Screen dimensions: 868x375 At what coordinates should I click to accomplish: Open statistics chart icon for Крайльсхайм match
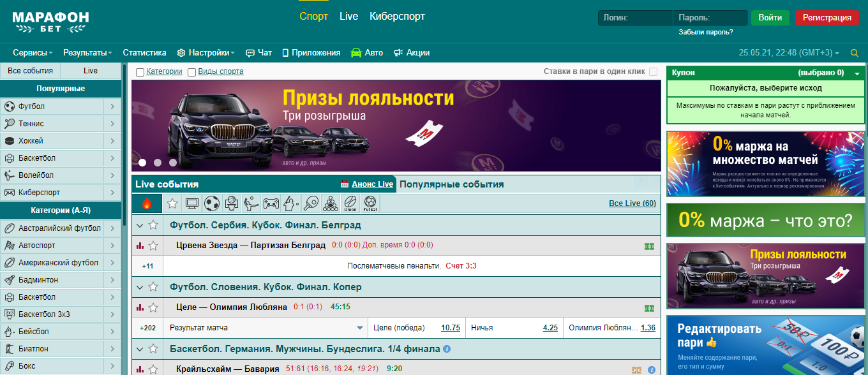pos(140,369)
